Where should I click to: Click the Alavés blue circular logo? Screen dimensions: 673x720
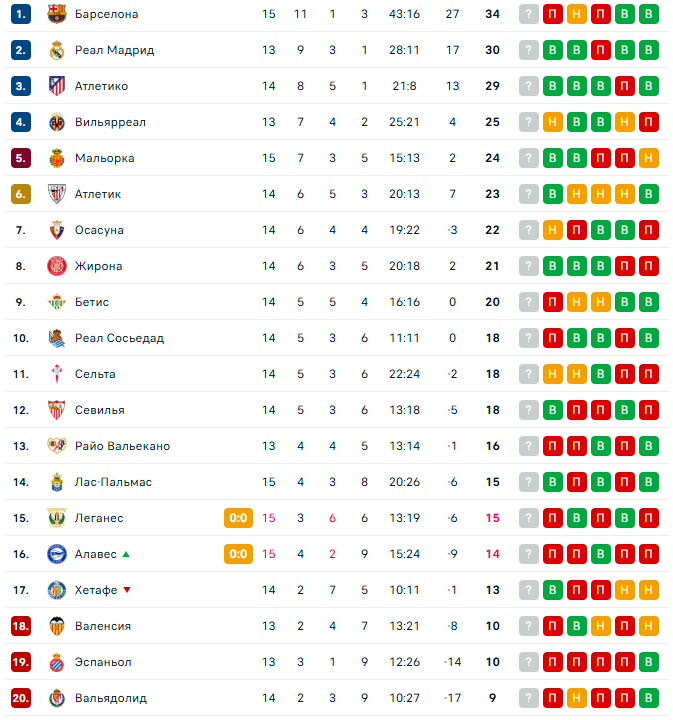[x=56, y=554]
